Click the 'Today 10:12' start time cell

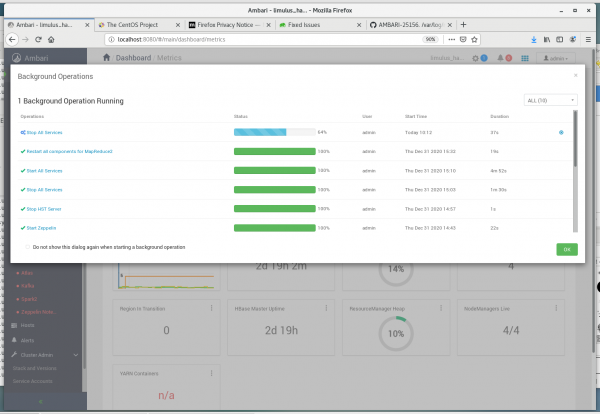point(418,132)
